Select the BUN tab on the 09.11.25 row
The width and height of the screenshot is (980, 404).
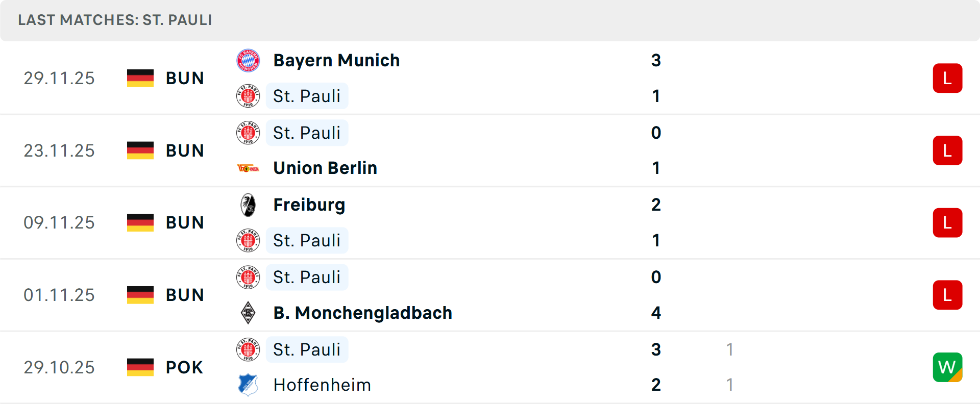(185, 222)
